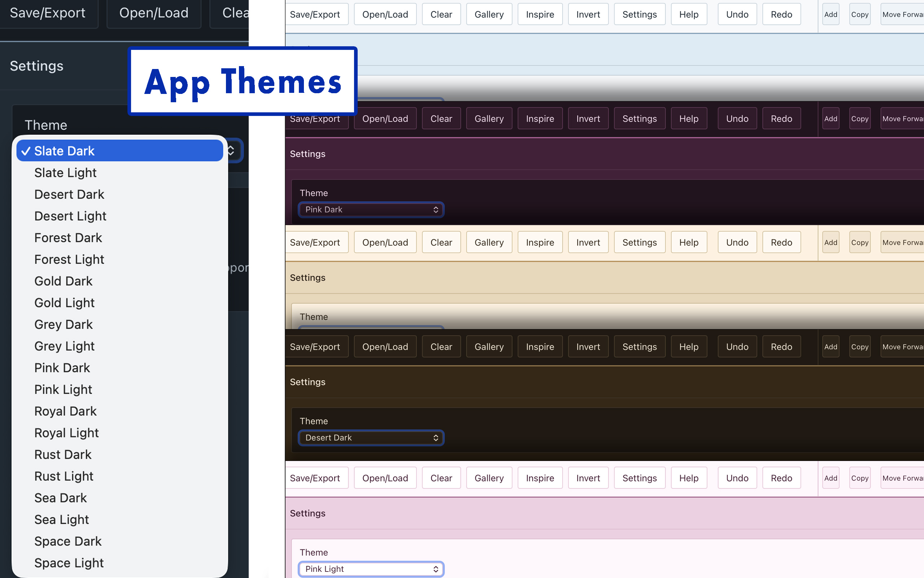924x578 pixels.
Task: Pick the Forest Light theme option
Action: click(119, 259)
